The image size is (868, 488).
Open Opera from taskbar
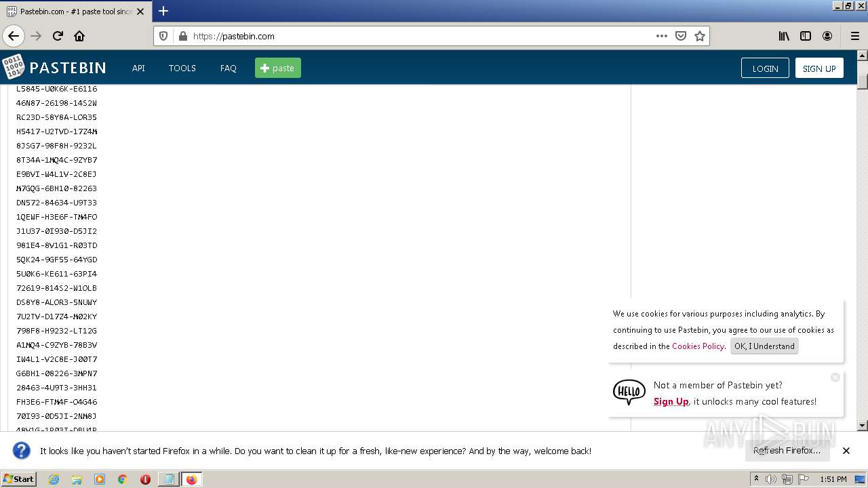[x=145, y=479]
